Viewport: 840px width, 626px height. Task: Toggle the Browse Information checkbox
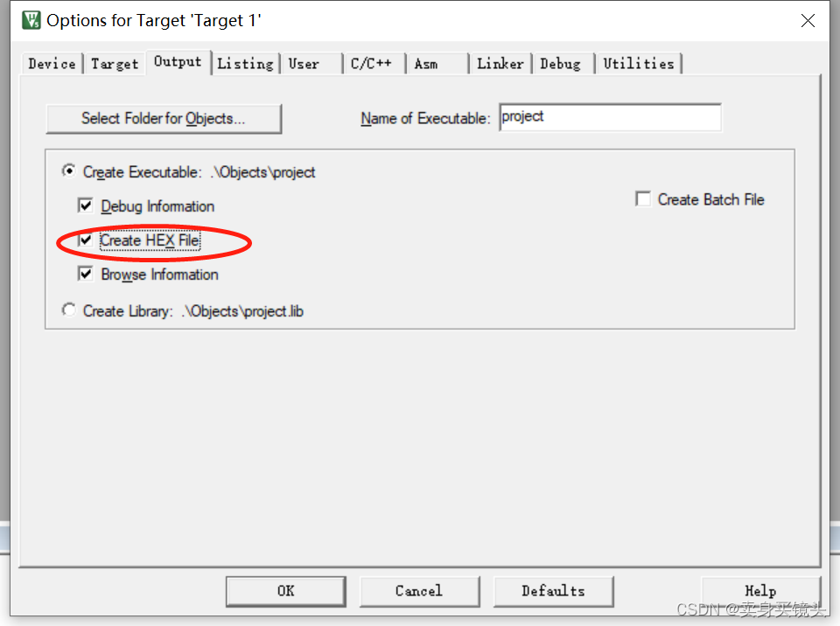[85, 275]
